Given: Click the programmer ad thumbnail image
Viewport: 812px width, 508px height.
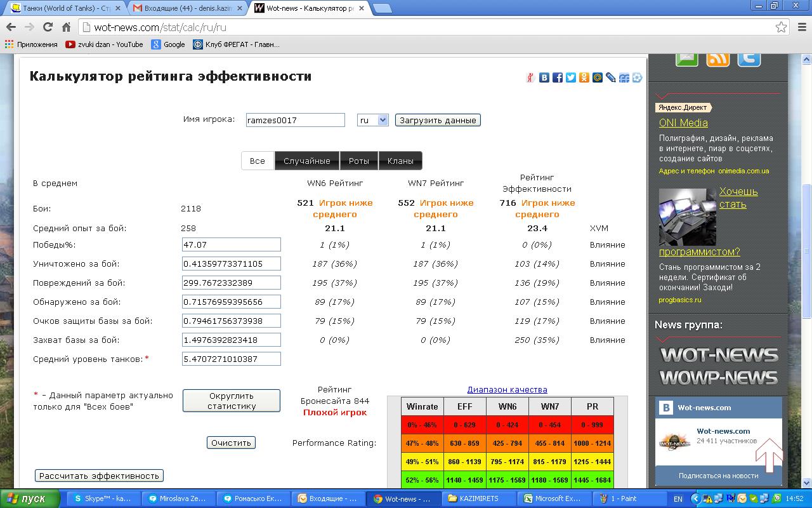Looking at the screenshot, I should (x=688, y=217).
